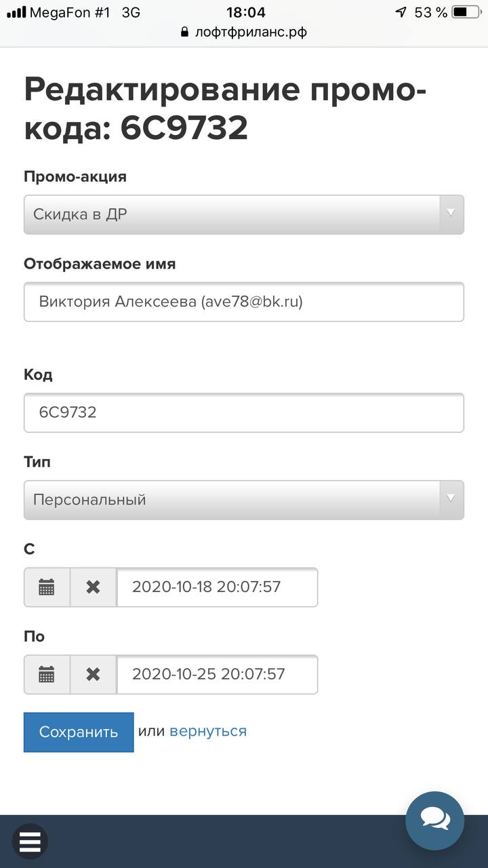Clear the "По" end date with the X icon
The image size is (488, 868).
click(94, 674)
